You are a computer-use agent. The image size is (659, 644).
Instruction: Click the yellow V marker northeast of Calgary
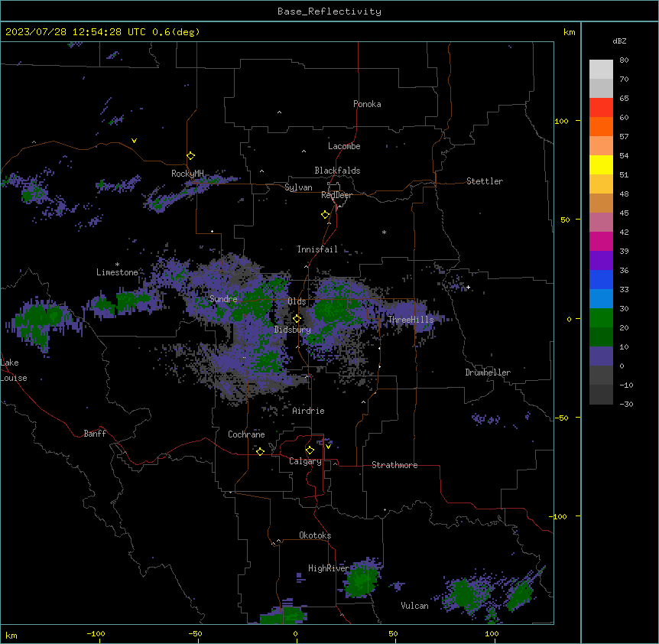click(328, 447)
